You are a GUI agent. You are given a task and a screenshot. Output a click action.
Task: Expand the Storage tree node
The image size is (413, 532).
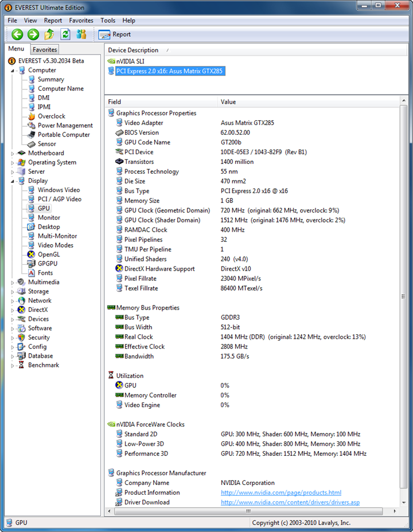13,291
